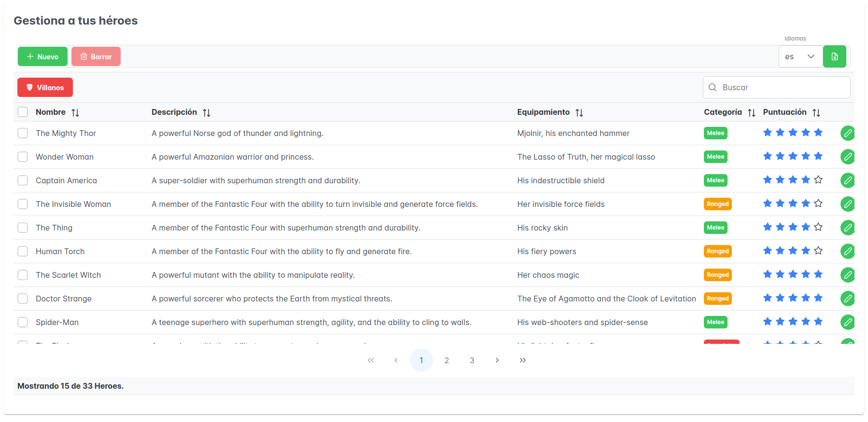The width and height of the screenshot is (868, 422).
Task: Select page 3 in paginator
Action: (472, 360)
